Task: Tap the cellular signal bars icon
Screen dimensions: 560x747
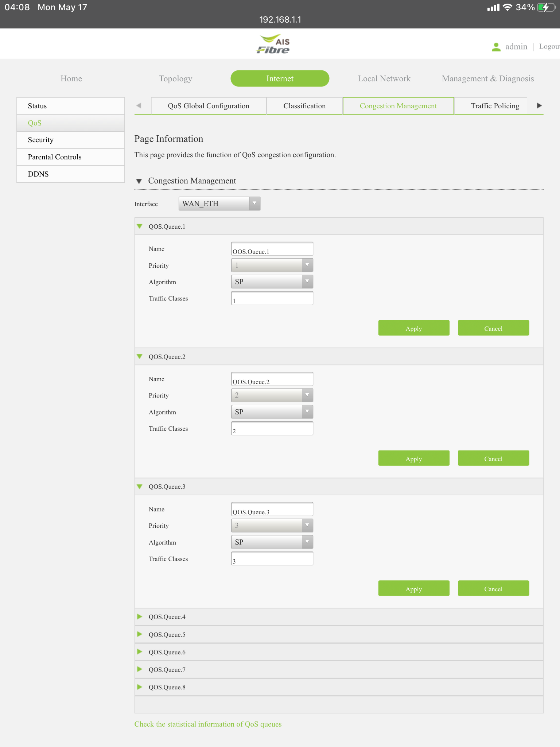Action: click(493, 7)
